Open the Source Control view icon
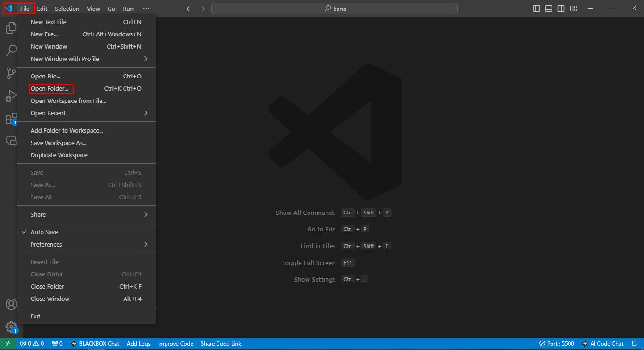Image resolution: width=644 pixels, height=350 pixels. [x=11, y=73]
